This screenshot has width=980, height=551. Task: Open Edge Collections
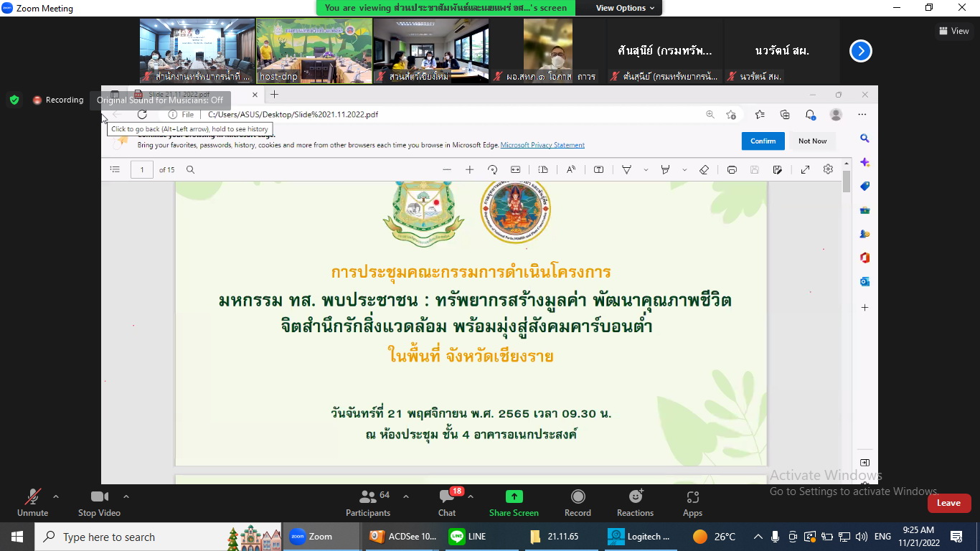785,115
